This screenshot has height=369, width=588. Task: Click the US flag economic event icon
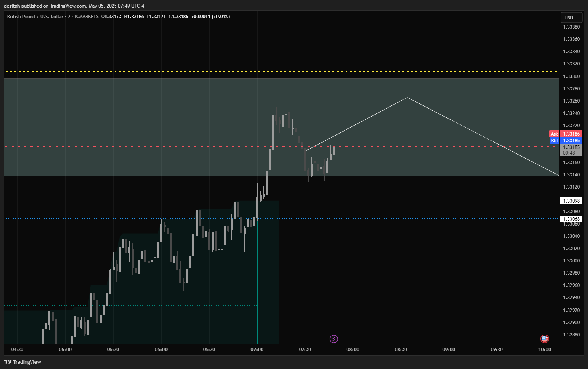point(544,339)
